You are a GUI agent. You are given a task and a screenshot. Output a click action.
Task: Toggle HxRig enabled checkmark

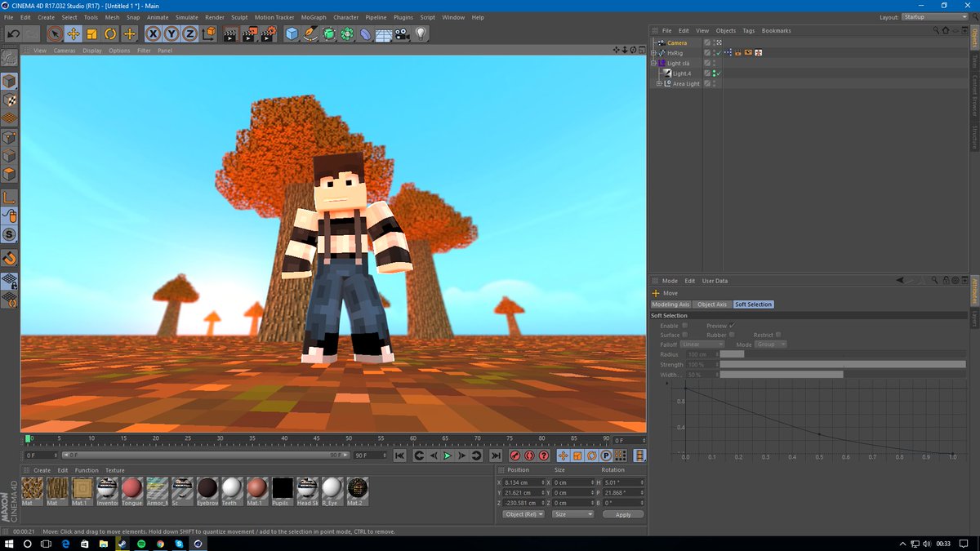[x=720, y=53]
